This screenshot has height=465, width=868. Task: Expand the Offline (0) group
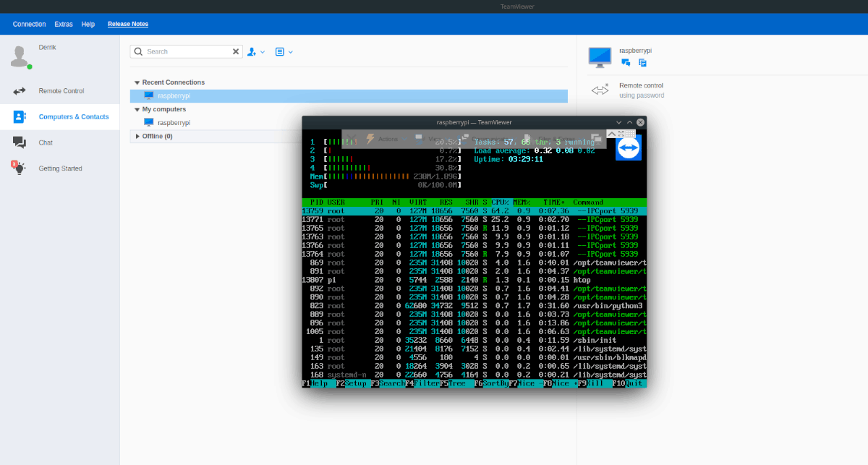(137, 136)
